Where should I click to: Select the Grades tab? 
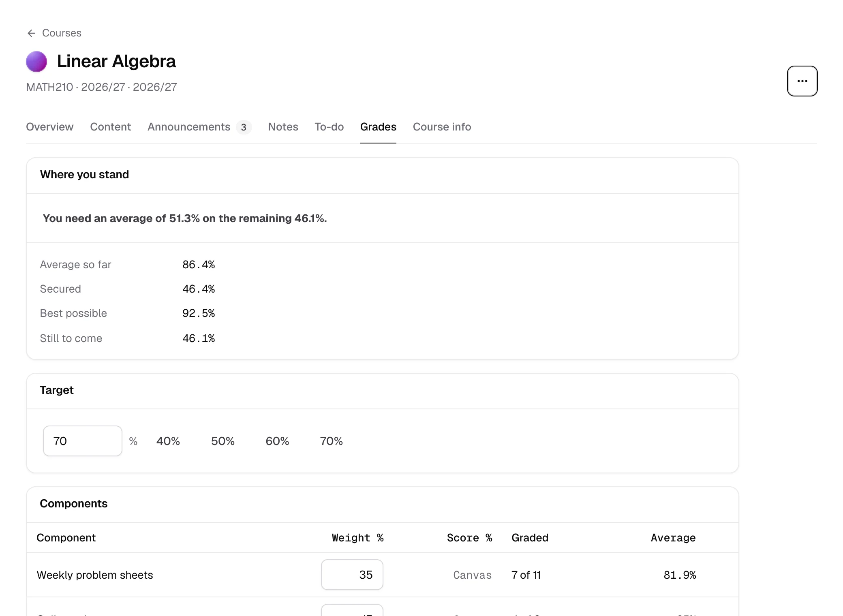[378, 127]
